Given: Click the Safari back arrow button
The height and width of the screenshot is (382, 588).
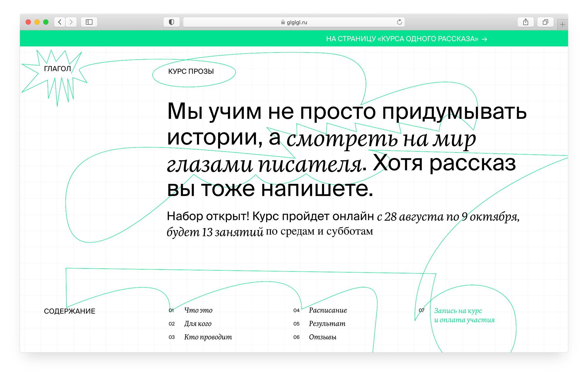Looking at the screenshot, I should pyautogui.click(x=60, y=22).
